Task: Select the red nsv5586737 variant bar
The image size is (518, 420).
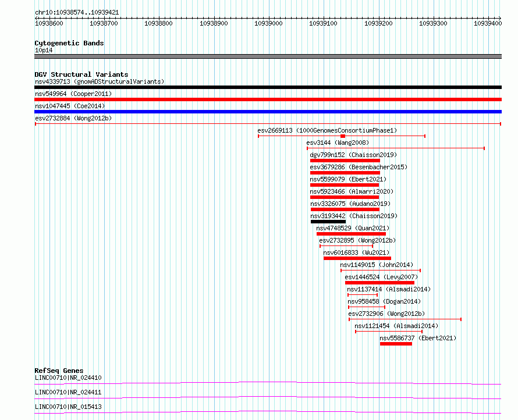Action: point(396,344)
